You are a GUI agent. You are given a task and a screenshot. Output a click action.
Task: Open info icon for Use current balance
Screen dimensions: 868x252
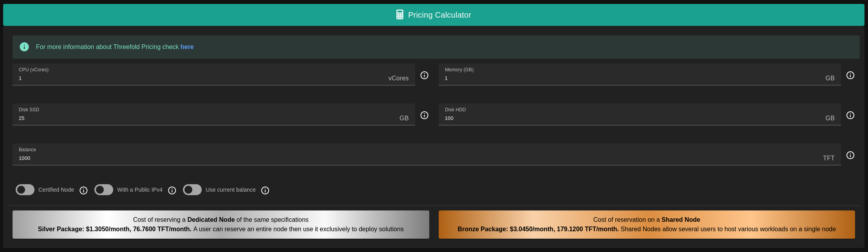265,190
